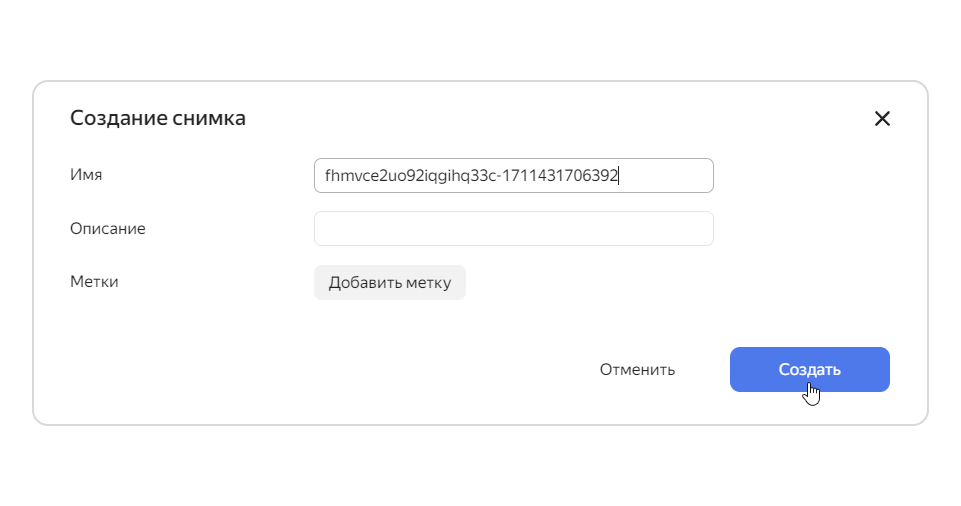This screenshot has width=961, height=506.
Task: Choose Отменить to discard the snapshot
Action: (637, 369)
